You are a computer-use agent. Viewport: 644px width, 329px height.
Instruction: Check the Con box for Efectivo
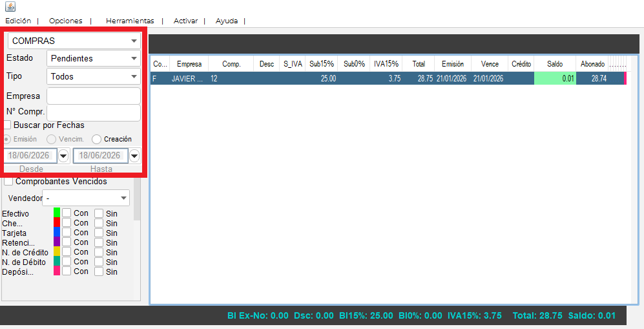pyautogui.click(x=67, y=213)
